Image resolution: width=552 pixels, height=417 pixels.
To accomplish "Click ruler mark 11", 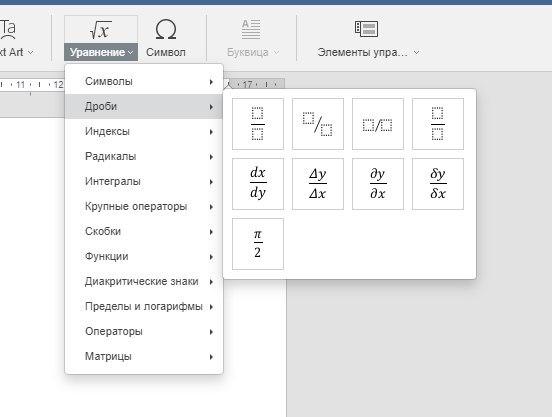I will 20,85.
